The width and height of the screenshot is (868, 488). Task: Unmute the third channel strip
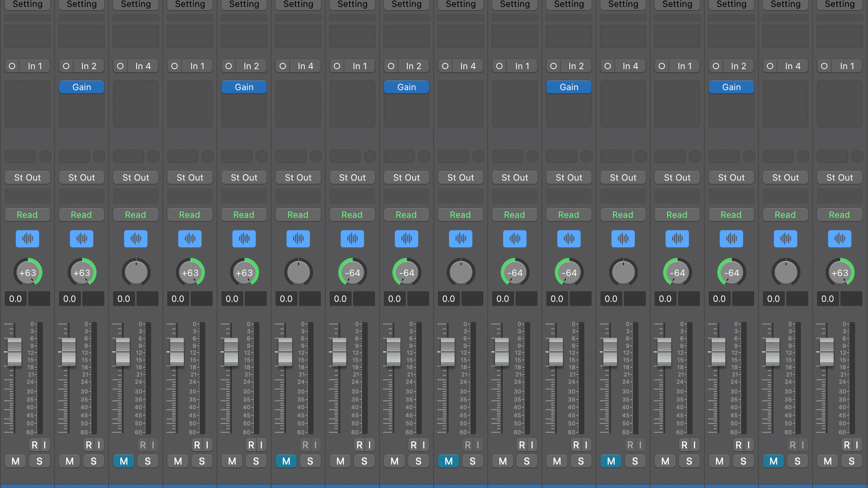tap(124, 461)
